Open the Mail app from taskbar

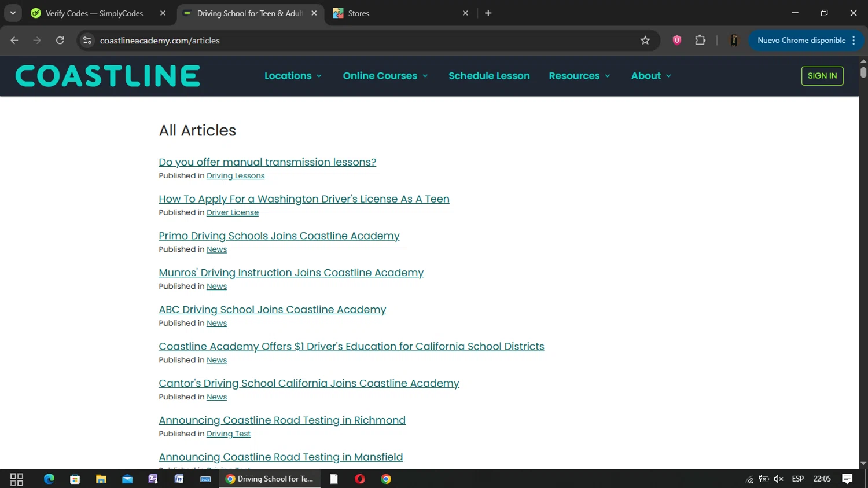[127, 479]
